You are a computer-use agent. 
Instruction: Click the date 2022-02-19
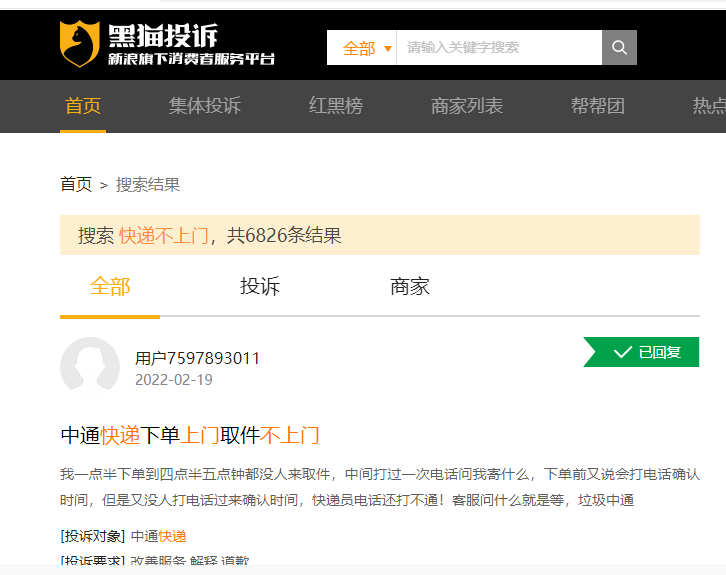174,380
